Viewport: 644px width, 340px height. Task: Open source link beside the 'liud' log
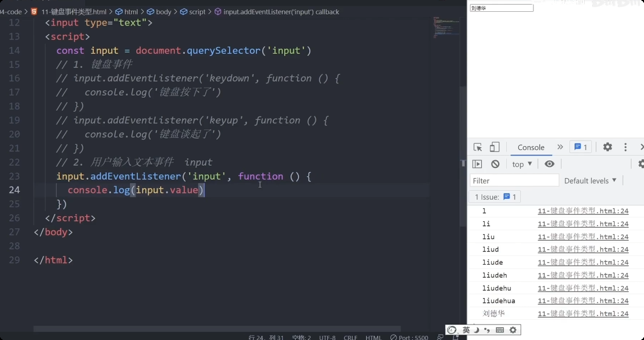(583, 250)
